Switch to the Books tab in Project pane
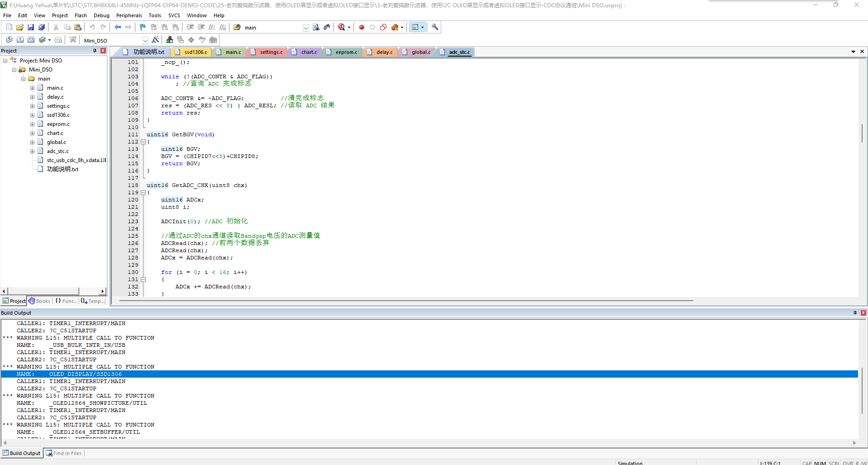 pyautogui.click(x=39, y=301)
